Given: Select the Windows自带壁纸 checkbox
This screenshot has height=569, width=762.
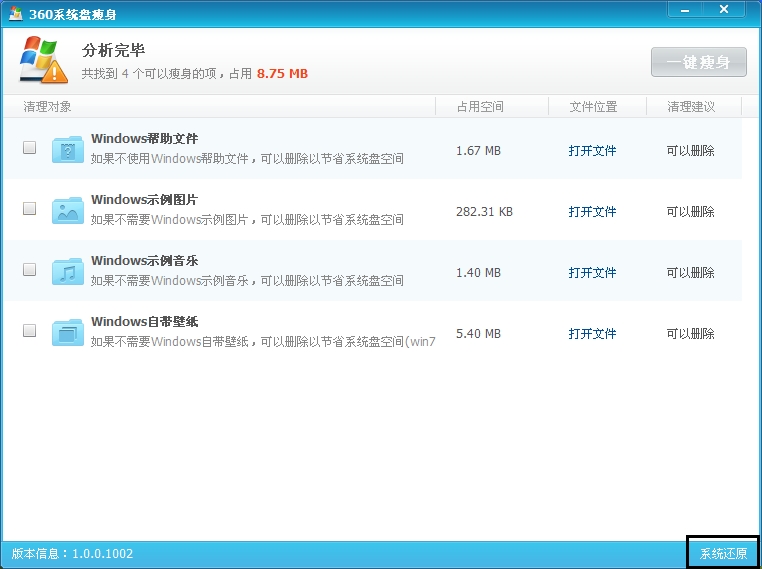Looking at the screenshot, I should pyautogui.click(x=30, y=330).
